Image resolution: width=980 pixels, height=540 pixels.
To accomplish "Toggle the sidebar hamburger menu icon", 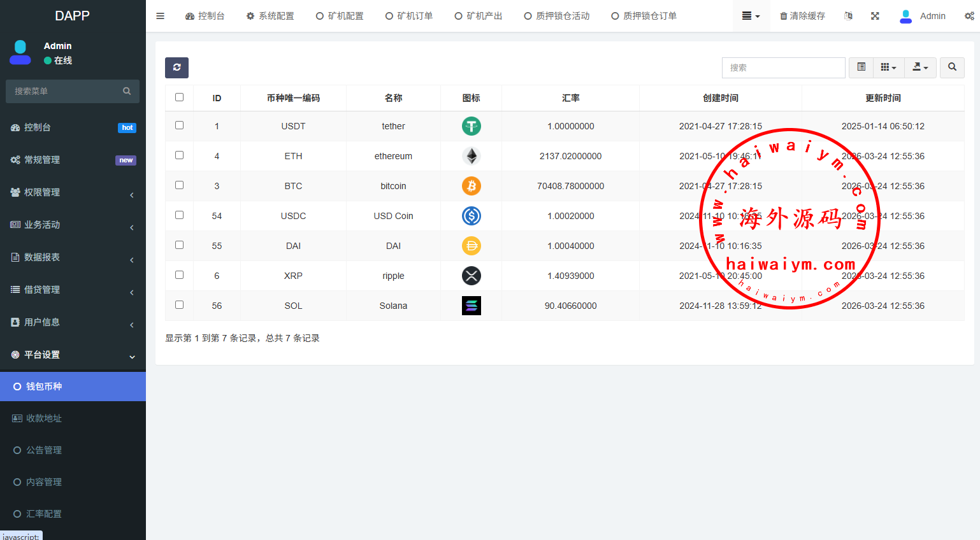I will point(161,16).
